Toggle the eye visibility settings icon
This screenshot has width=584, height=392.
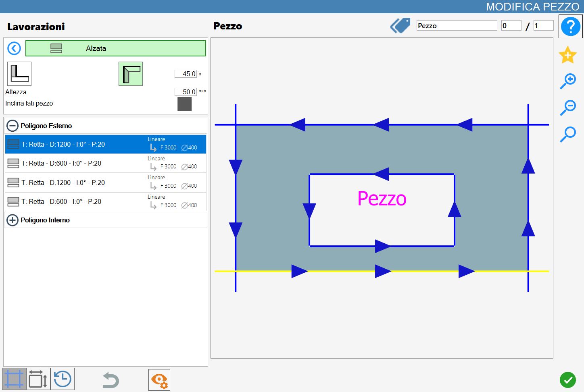159,380
